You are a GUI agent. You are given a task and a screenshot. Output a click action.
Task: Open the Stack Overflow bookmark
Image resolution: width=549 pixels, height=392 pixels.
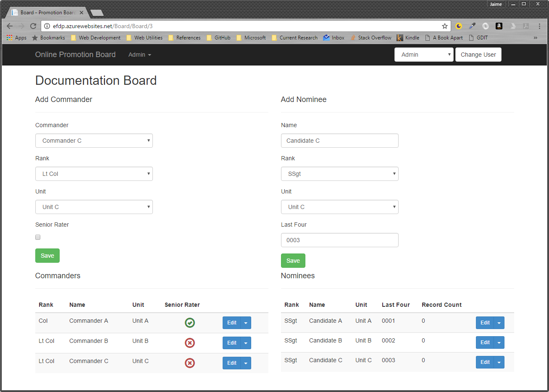(371, 38)
